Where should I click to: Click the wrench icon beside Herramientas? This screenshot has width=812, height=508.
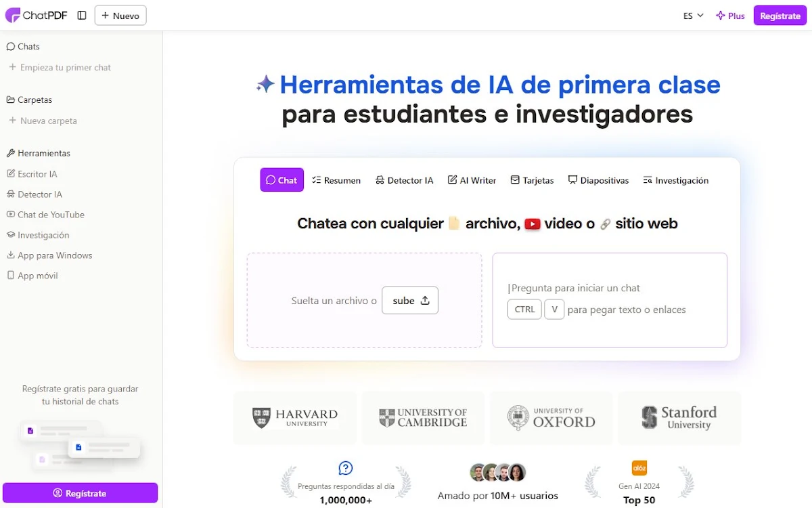[10, 153]
